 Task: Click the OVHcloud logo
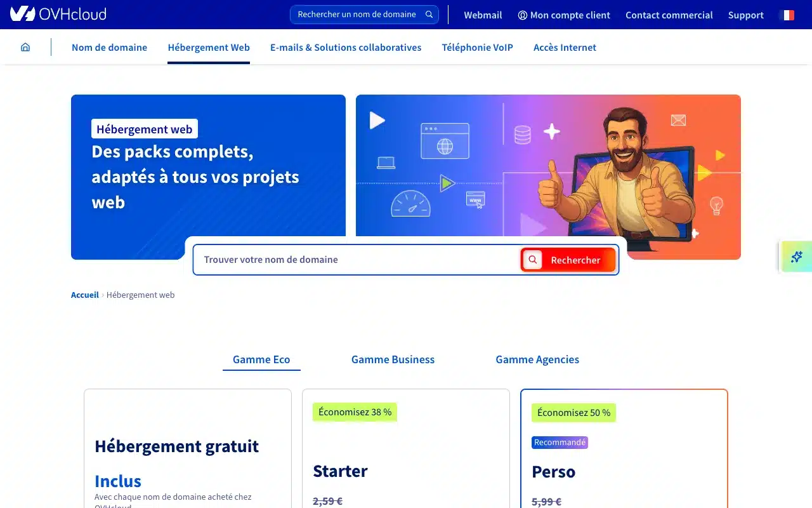pos(58,14)
